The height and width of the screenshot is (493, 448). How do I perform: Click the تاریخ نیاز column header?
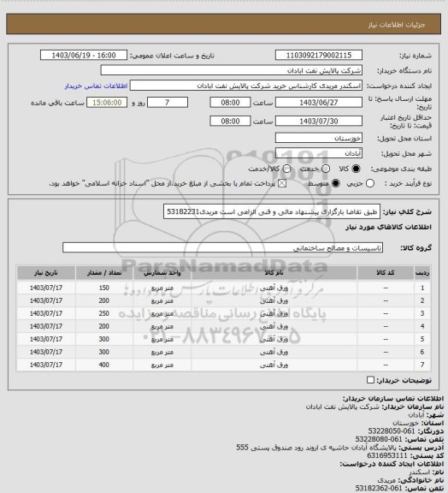click(x=46, y=273)
